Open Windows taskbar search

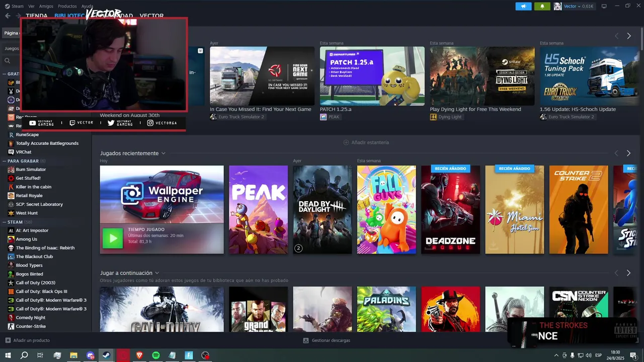[24, 355]
